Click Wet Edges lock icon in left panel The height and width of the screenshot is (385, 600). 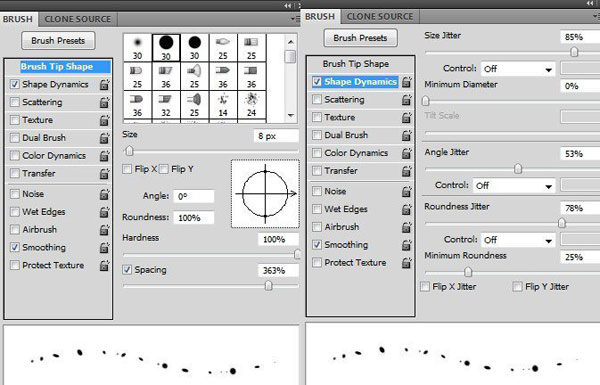[104, 212]
